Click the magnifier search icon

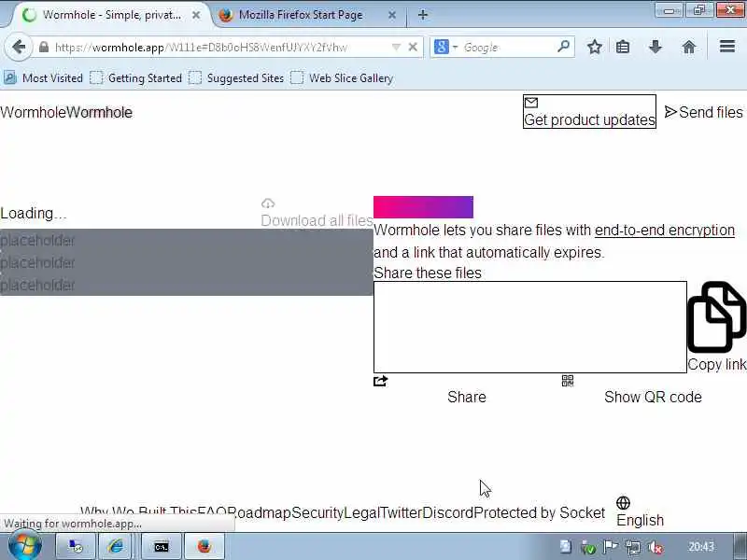pos(563,46)
